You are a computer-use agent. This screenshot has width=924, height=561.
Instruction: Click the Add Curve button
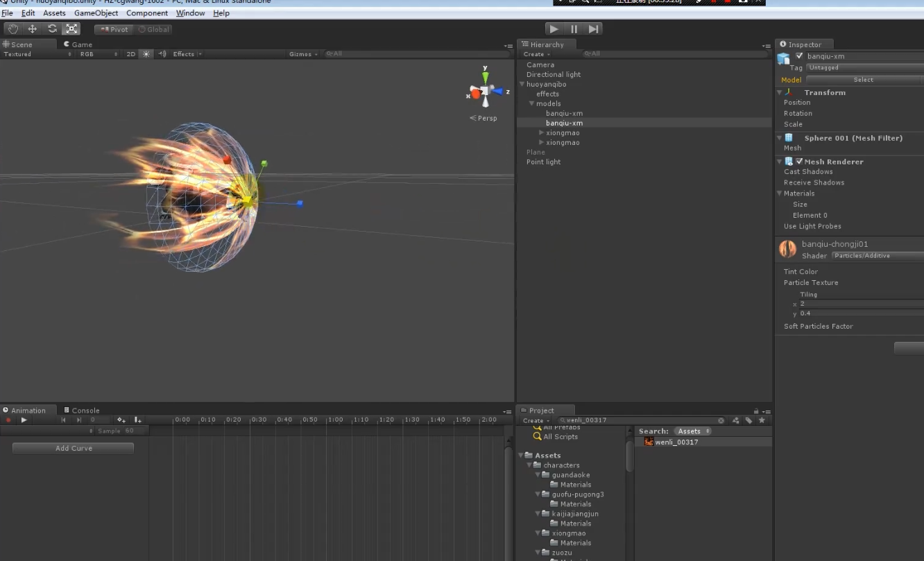pyautogui.click(x=74, y=448)
